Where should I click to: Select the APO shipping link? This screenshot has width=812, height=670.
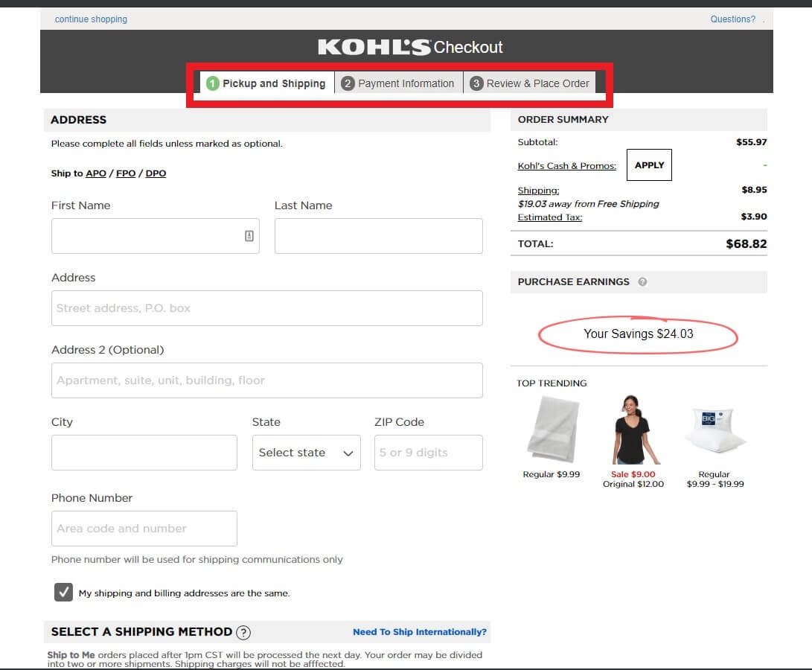click(x=96, y=173)
